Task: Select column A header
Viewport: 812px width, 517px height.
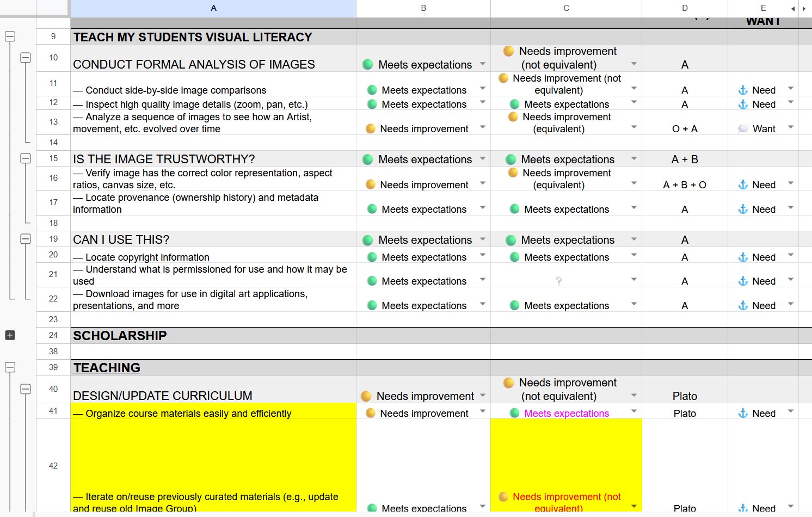Action: [213, 8]
